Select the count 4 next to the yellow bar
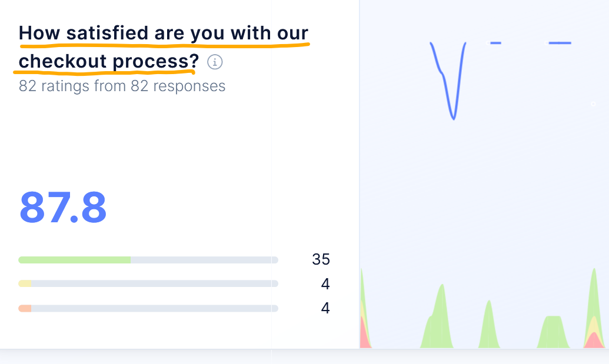This screenshot has width=609, height=364. click(325, 284)
